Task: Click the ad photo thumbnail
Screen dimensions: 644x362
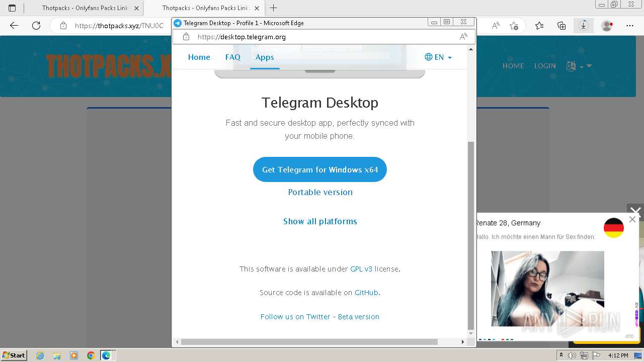Action: [x=547, y=289]
